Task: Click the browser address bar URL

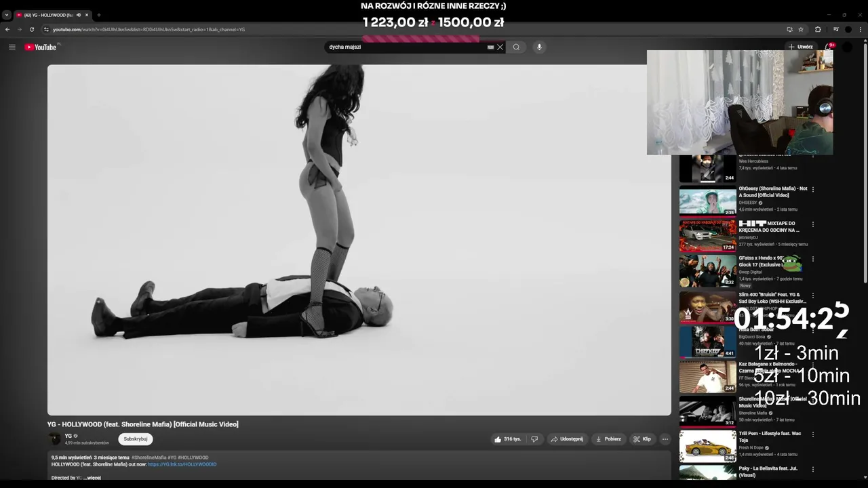Action: (x=149, y=29)
